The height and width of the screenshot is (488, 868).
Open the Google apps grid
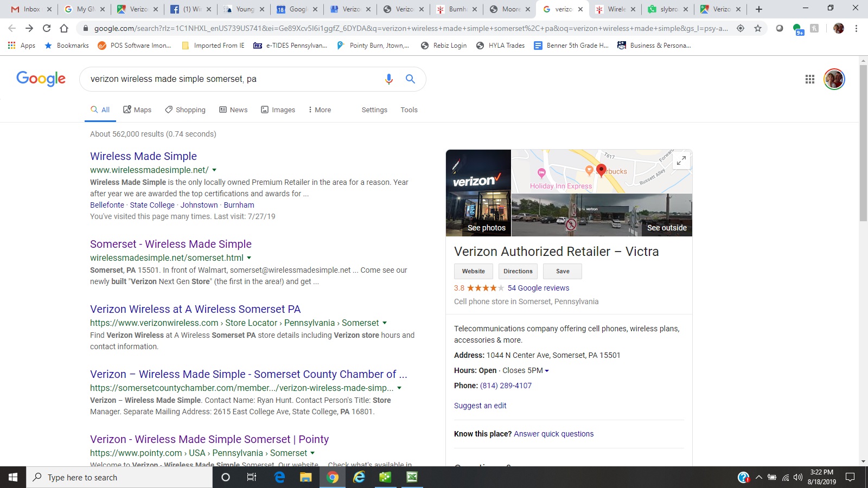point(810,79)
